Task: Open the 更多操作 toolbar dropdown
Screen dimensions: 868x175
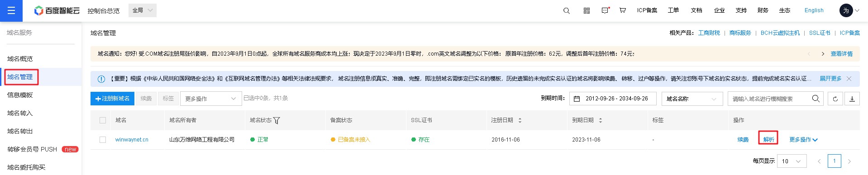Action: 211,99
